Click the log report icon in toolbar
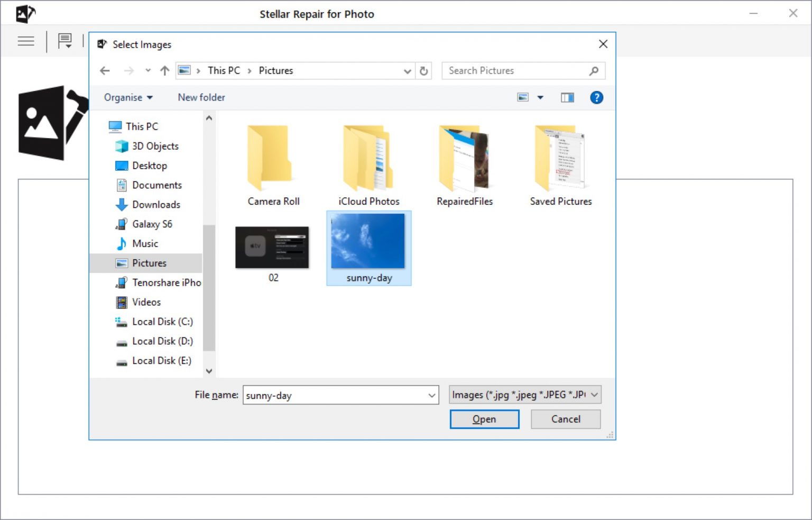 [x=65, y=41]
